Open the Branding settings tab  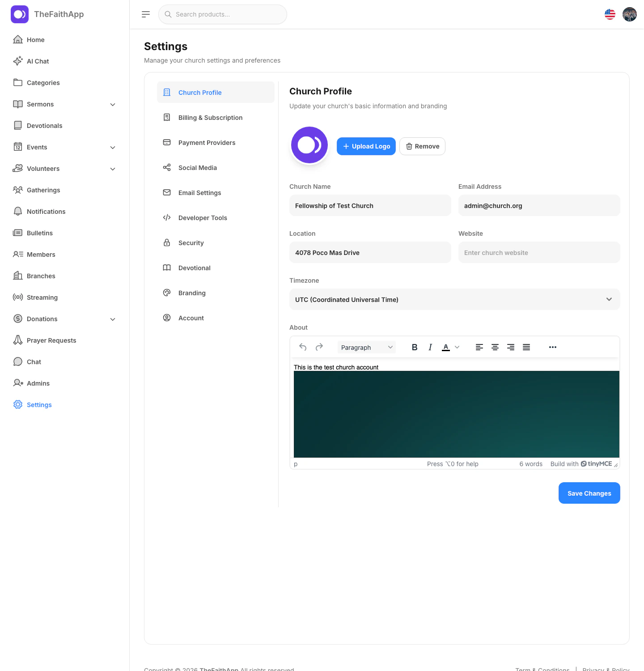point(216,293)
